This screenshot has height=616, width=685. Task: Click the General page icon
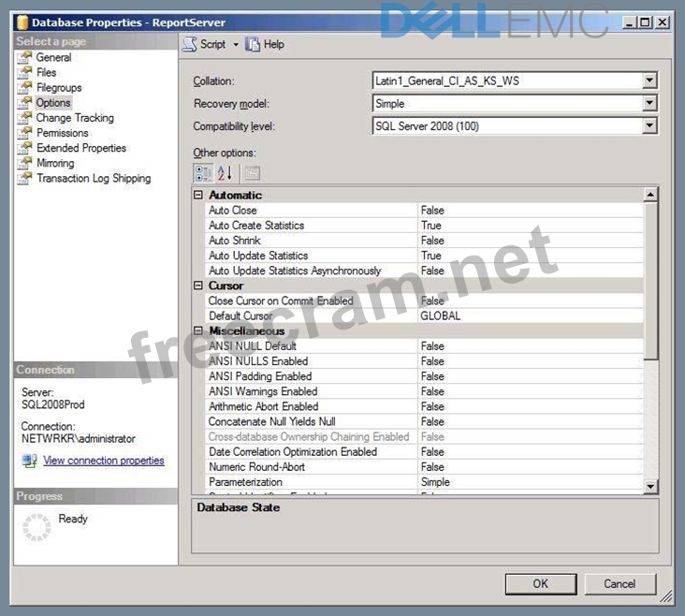tap(25, 57)
